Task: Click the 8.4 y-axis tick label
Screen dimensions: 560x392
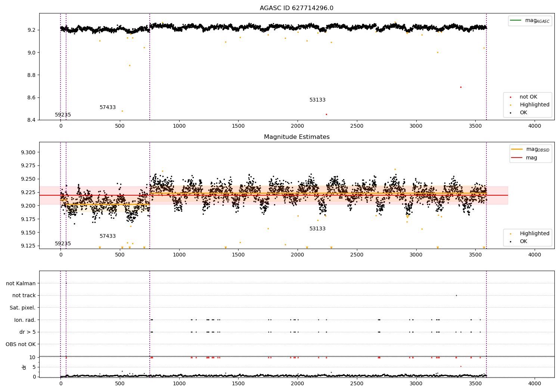Action: (31, 120)
